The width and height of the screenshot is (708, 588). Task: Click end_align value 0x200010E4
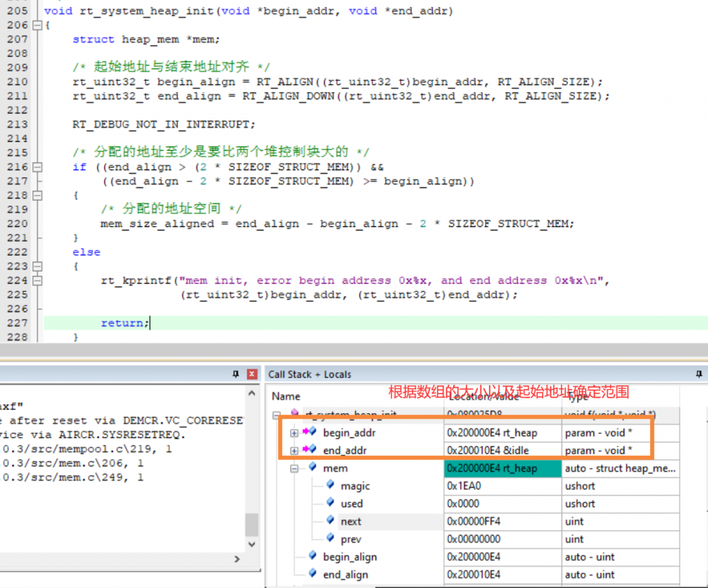(474, 574)
